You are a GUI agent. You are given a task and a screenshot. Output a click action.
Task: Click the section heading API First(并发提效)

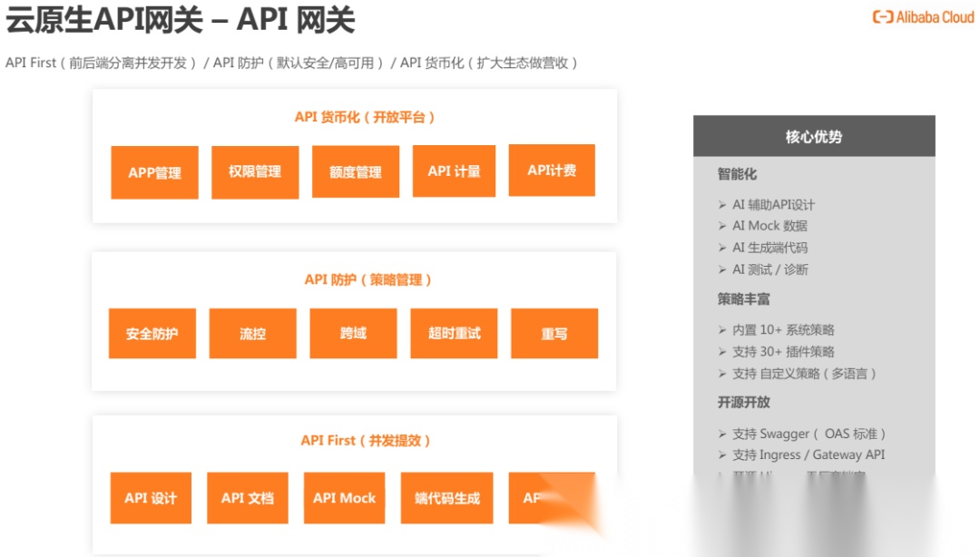click(x=366, y=441)
